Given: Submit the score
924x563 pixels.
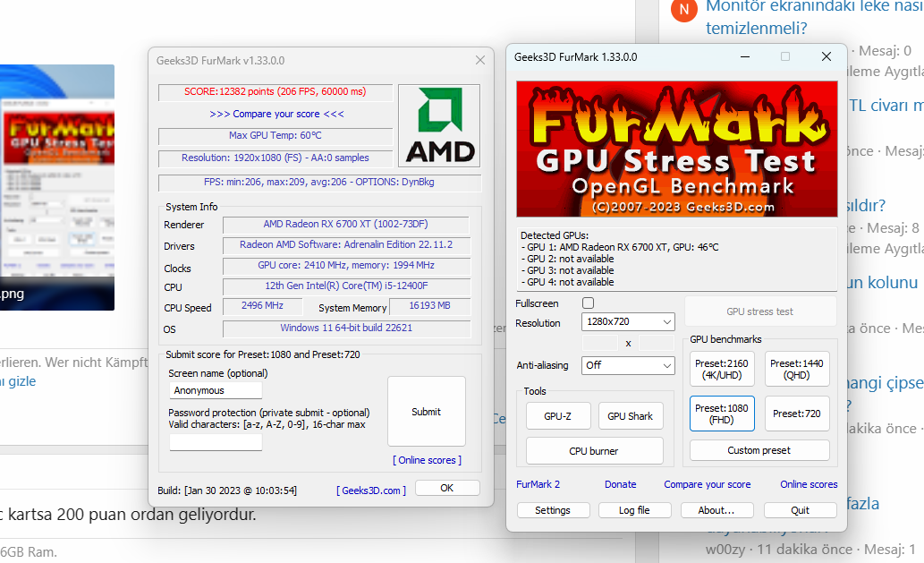Looking at the screenshot, I should (x=426, y=412).
